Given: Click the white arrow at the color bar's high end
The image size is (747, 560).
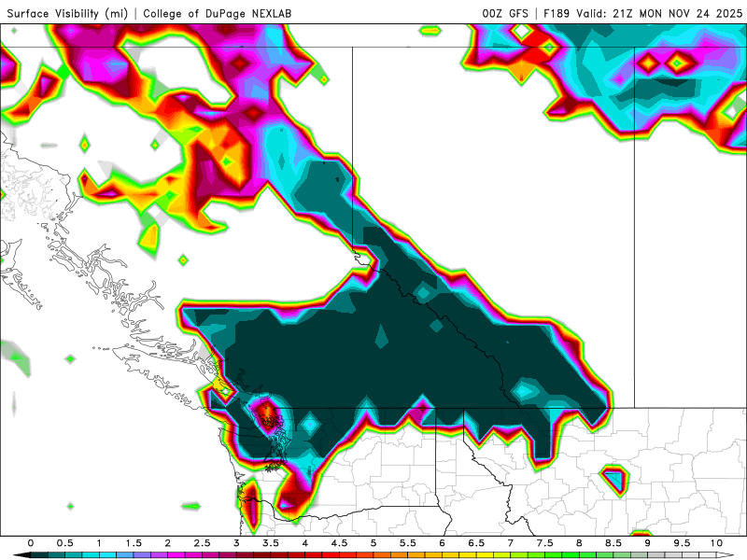Looking at the screenshot, I should 726,555.
